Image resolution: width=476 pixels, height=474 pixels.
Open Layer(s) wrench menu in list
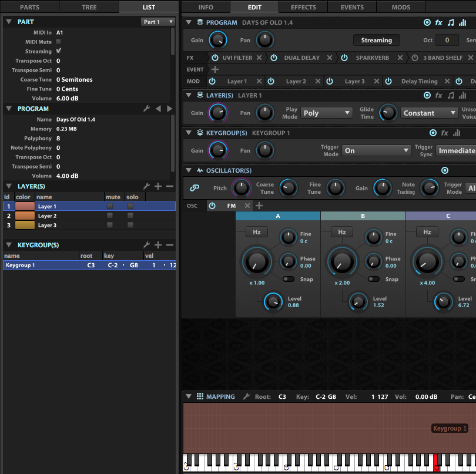[x=146, y=186]
